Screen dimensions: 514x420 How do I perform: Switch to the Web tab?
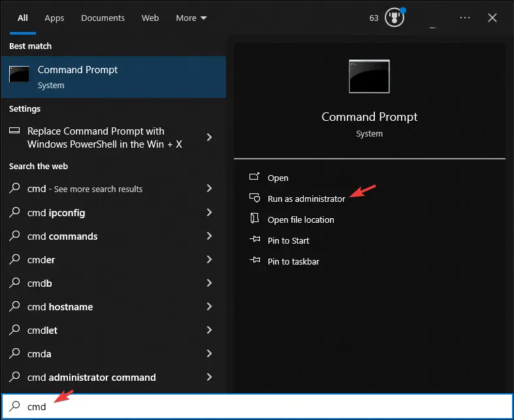click(150, 18)
